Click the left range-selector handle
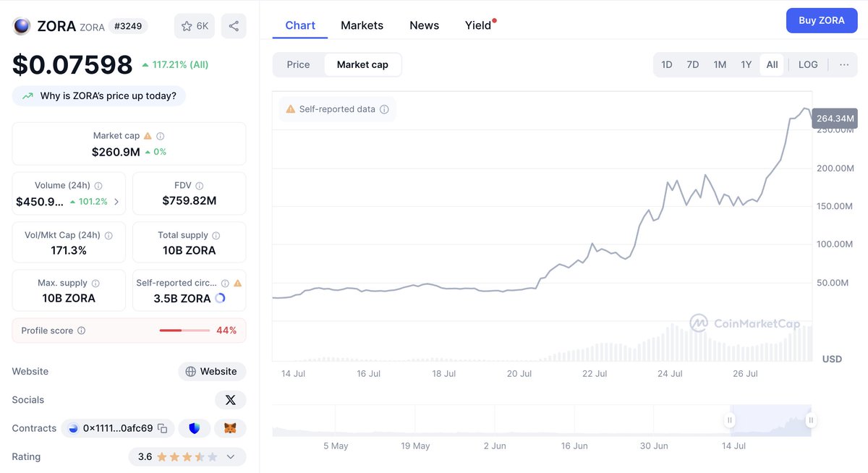Image resolution: width=868 pixels, height=473 pixels. 730,420
